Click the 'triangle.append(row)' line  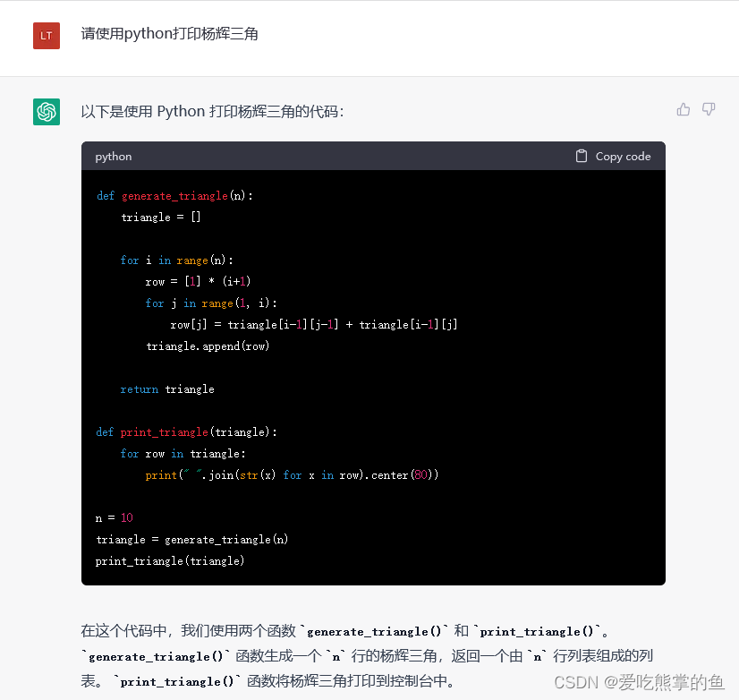[208, 346]
